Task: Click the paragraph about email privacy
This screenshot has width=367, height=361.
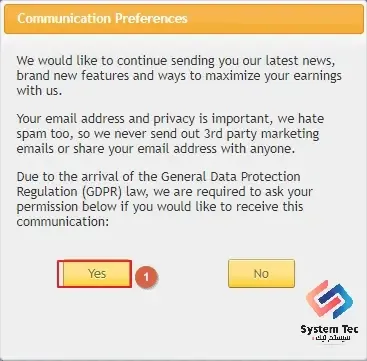Action: [x=170, y=134]
